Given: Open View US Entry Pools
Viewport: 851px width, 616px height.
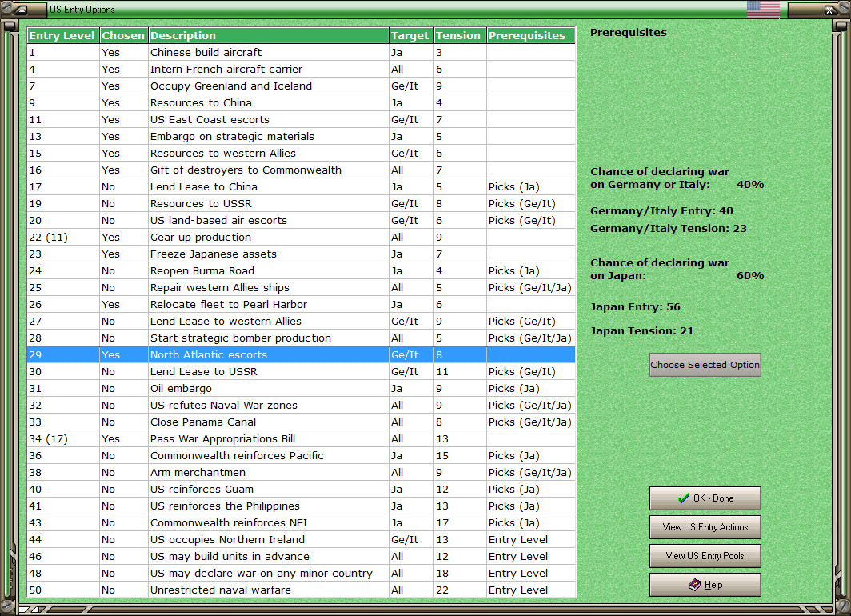Looking at the screenshot, I should pos(705,556).
